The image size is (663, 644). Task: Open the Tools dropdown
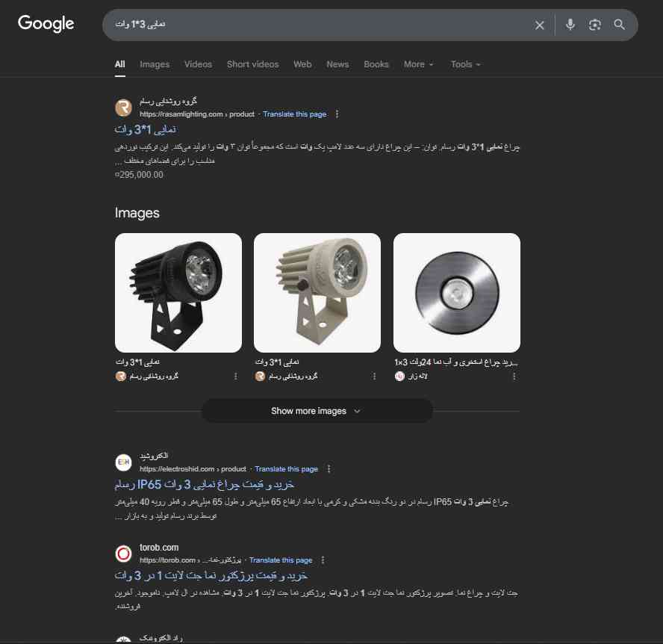coord(465,64)
